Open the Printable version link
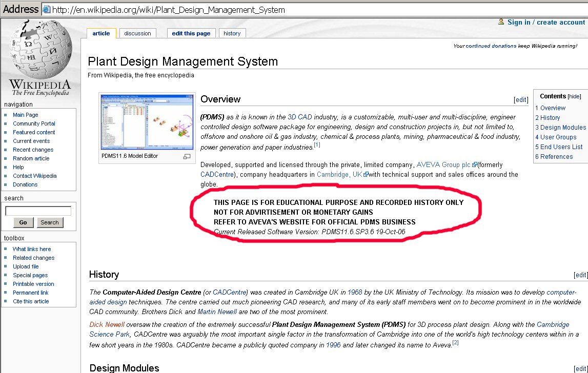Viewport: 588px width, 373px height. pos(33,284)
